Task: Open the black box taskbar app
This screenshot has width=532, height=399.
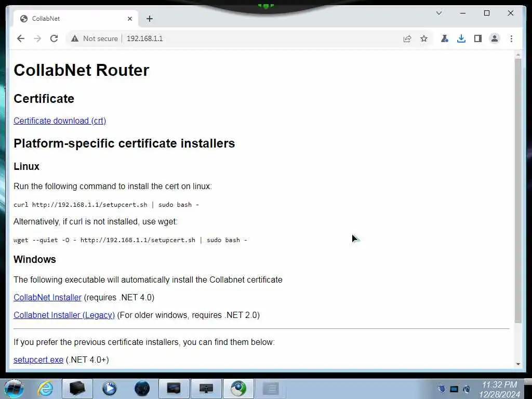Action: 77,389
